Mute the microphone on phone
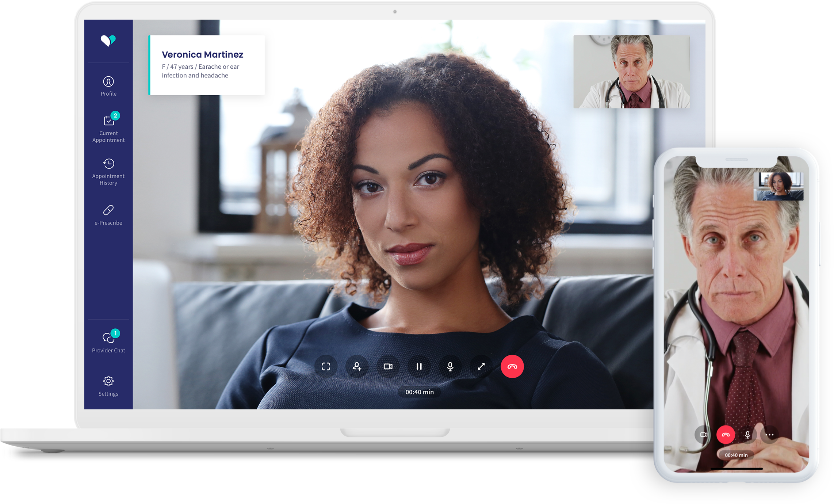 pyautogui.click(x=747, y=435)
